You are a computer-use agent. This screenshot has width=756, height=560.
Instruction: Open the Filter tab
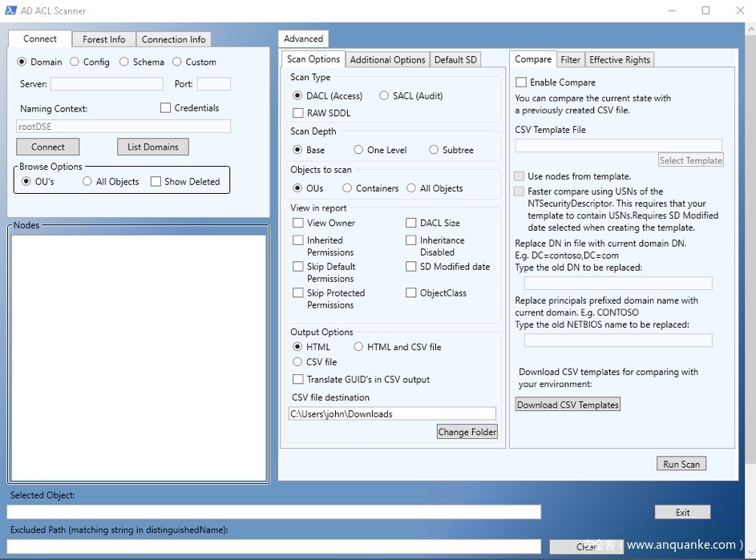coord(570,60)
